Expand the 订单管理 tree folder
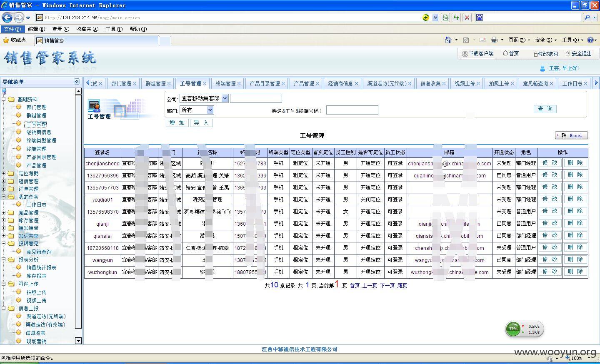 (4, 189)
